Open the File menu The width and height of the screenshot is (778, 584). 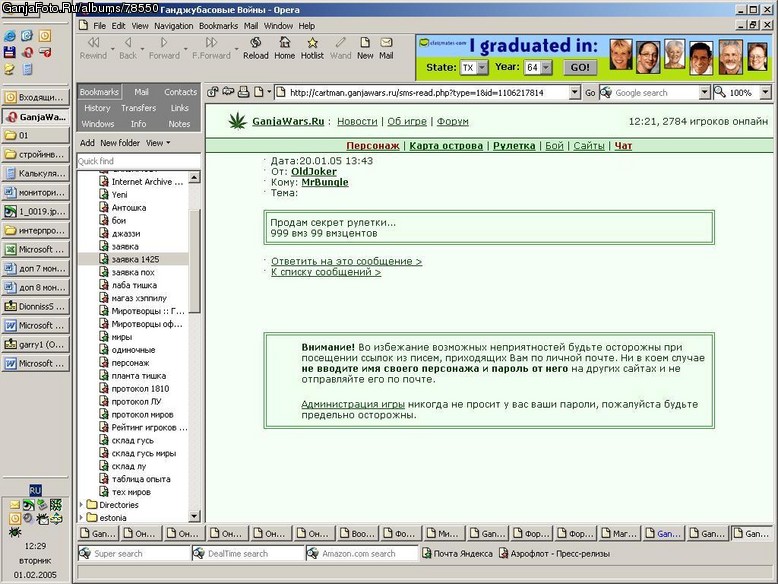point(99,26)
